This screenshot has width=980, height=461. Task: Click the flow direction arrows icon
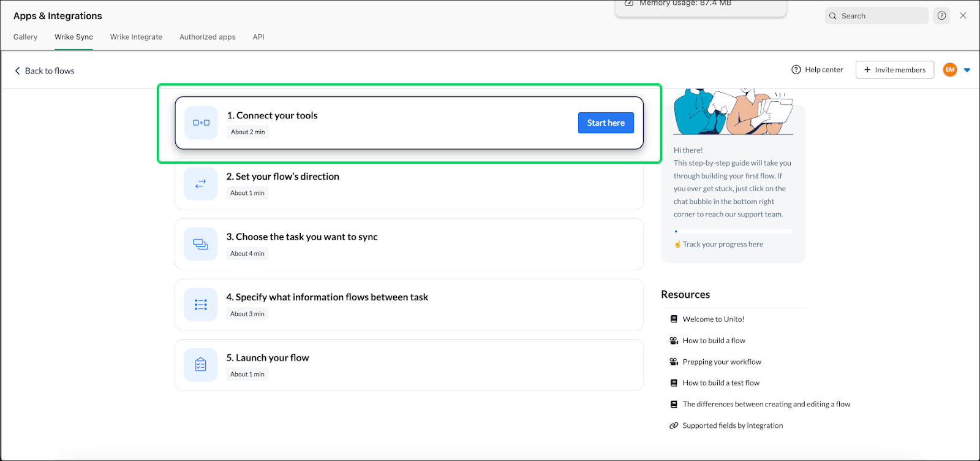tap(200, 183)
